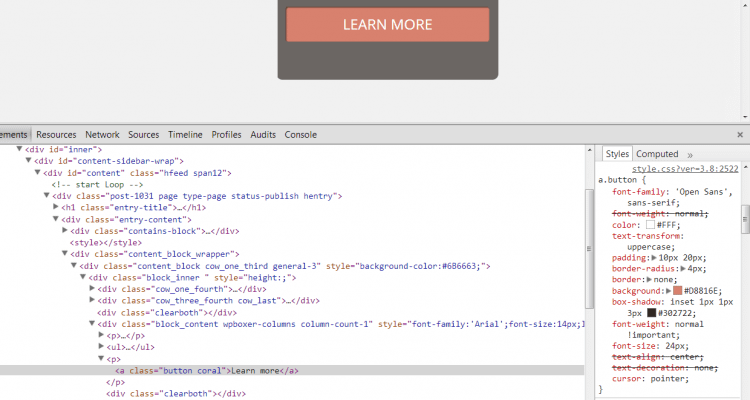Click the Learn More button on page
750x400 pixels.
[x=388, y=25]
